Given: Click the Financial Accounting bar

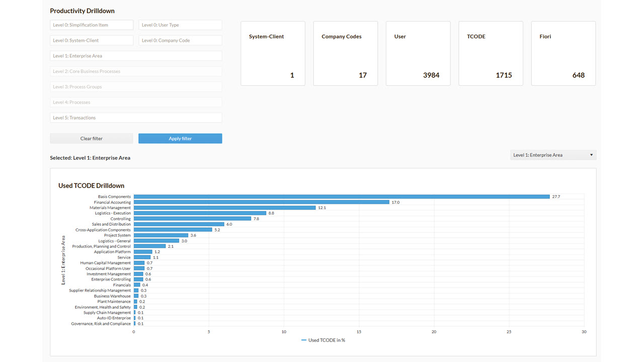Looking at the screenshot, I should [x=262, y=202].
